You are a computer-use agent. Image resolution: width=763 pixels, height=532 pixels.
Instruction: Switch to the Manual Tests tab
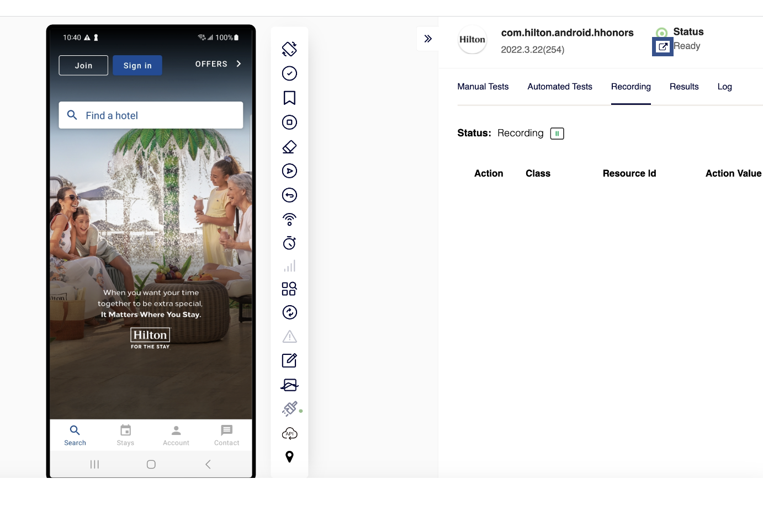point(483,87)
